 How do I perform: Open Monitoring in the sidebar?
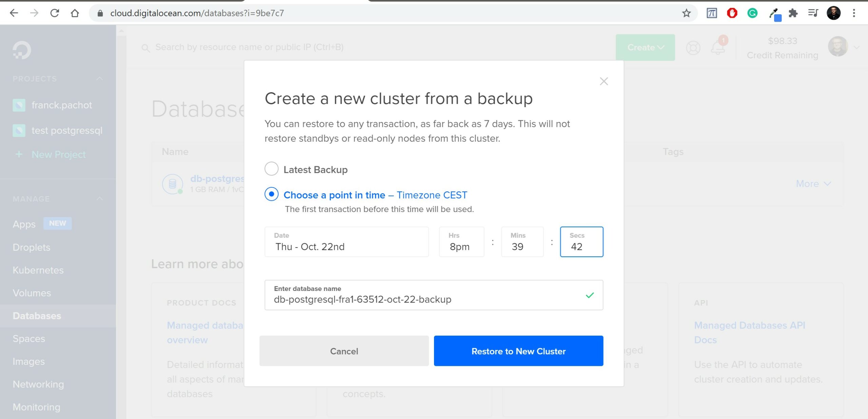(x=36, y=407)
